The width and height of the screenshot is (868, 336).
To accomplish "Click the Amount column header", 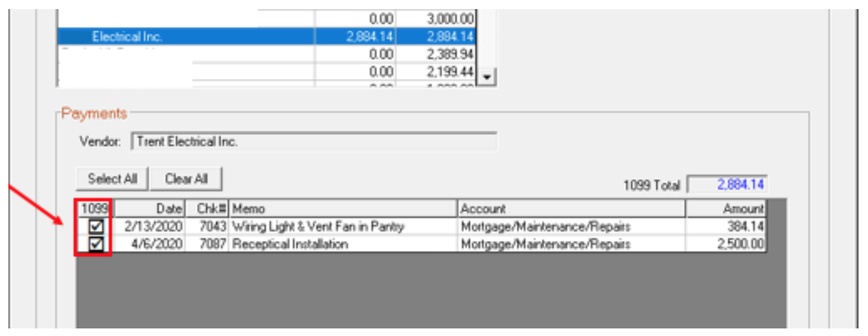I will point(726,208).
